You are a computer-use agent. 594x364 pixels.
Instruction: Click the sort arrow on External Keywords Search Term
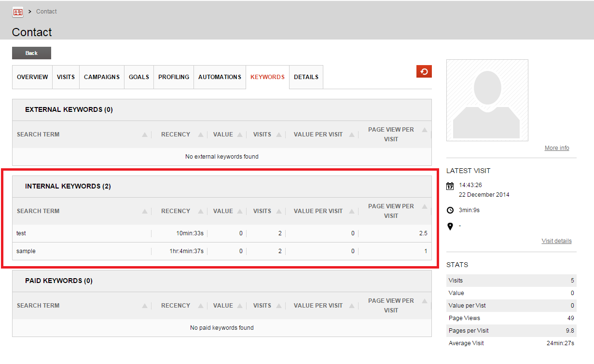[144, 135]
